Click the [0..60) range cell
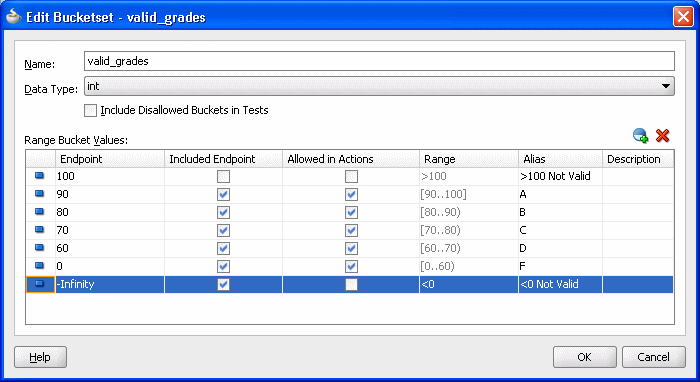The image size is (700, 382). tap(469, 266)
